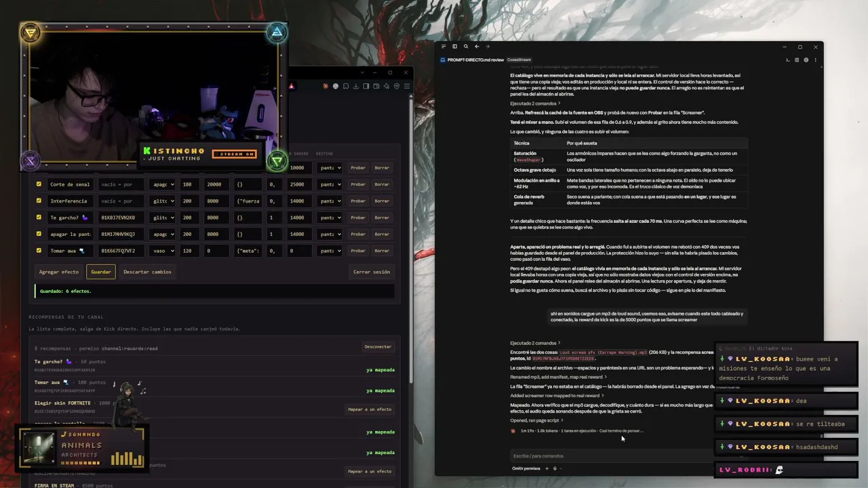Click the Guardar button
The image size is (868, 488).
click(x=101, y=272)
